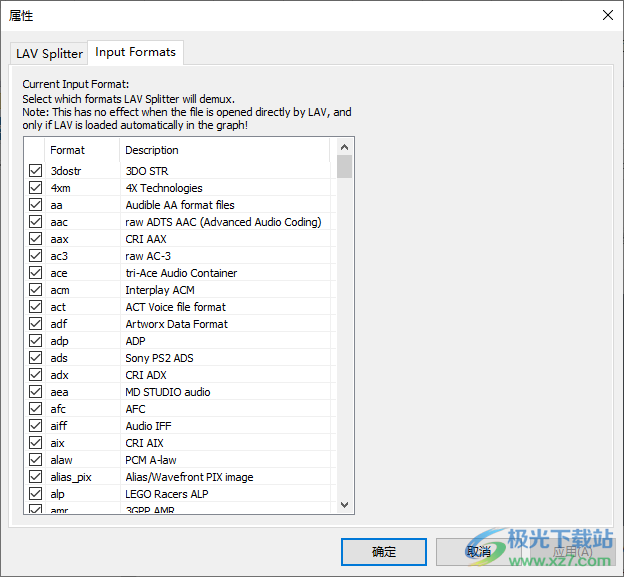624x577 pixels.
Task: Click the scrollbar down arrow
Action: point(345,505)
